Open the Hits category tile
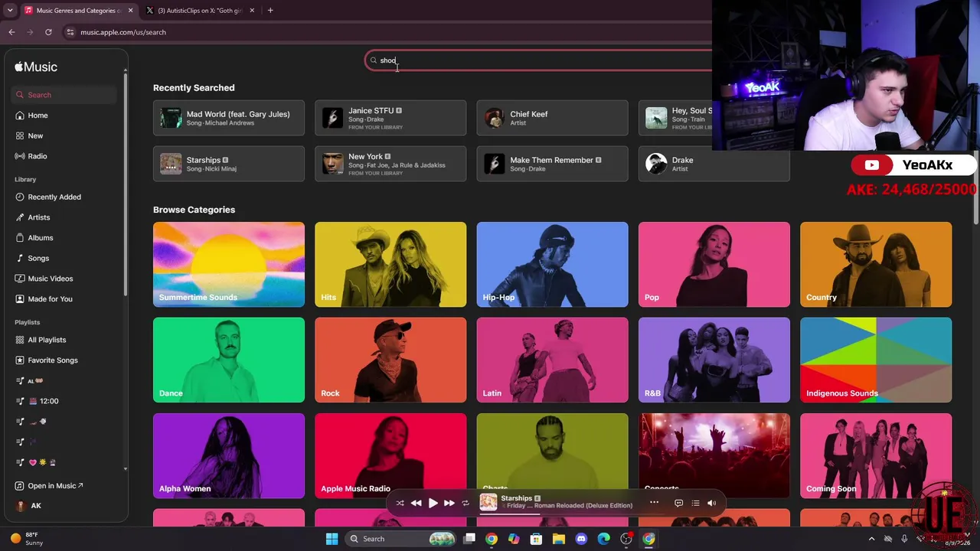This screenshot has width=980, height=551. tap(390, 265)
